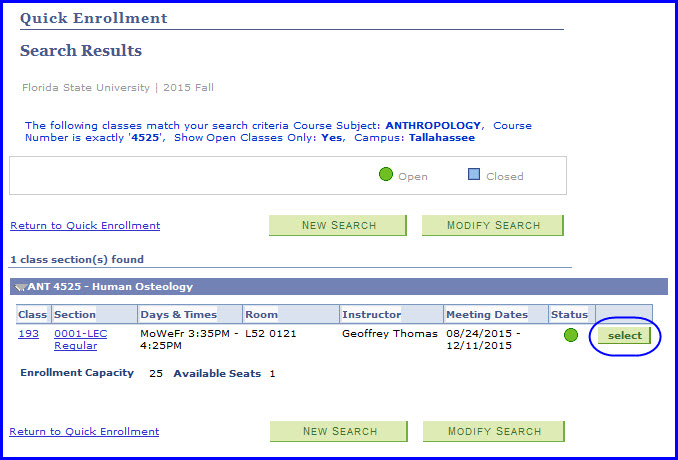Click the 'Florida State University | 2015 Fall' text

tap(118, 88)
